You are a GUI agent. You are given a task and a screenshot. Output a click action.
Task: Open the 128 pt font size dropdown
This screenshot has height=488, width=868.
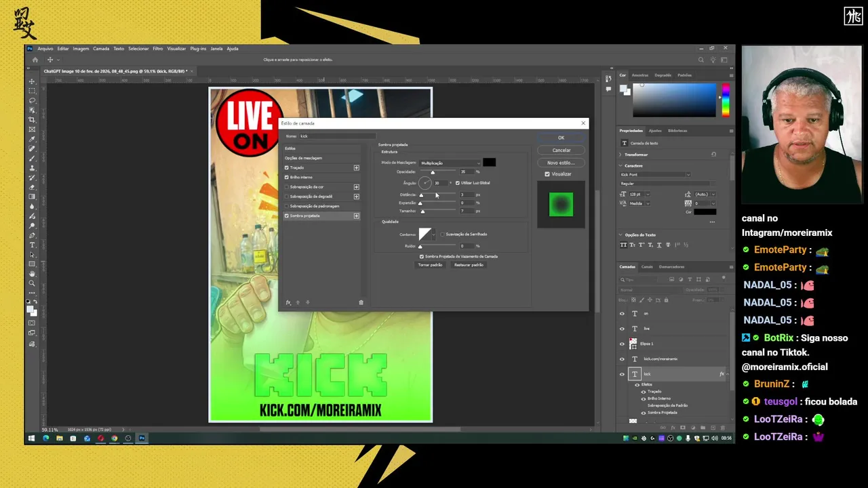pos(647,195)
